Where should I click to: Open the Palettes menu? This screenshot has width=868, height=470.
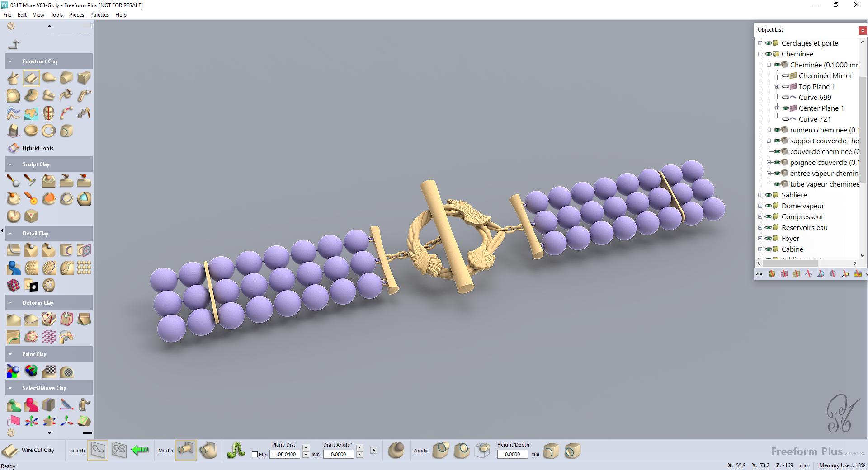[x=99, y=15]
